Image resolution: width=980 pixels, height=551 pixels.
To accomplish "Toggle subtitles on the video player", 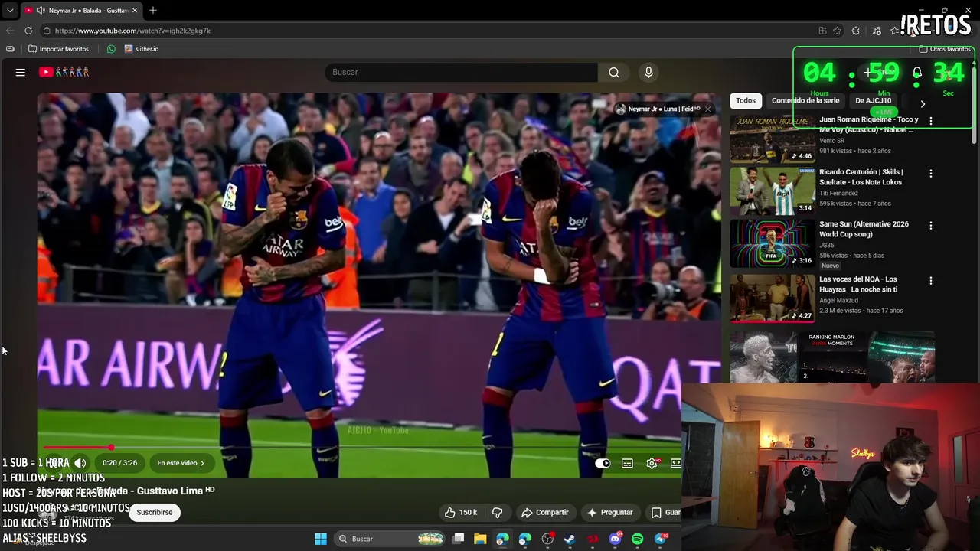I will tap(627, 463).
